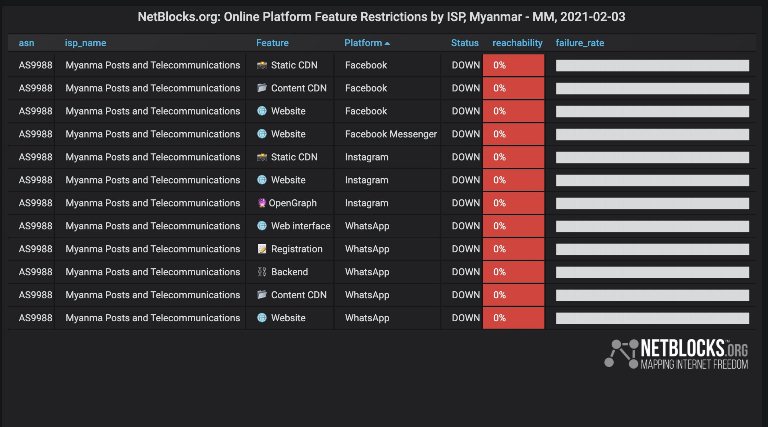The height and width of the screenshot is (427, 768).
Task: Click the asn column header
Action: tap(27, 43)
